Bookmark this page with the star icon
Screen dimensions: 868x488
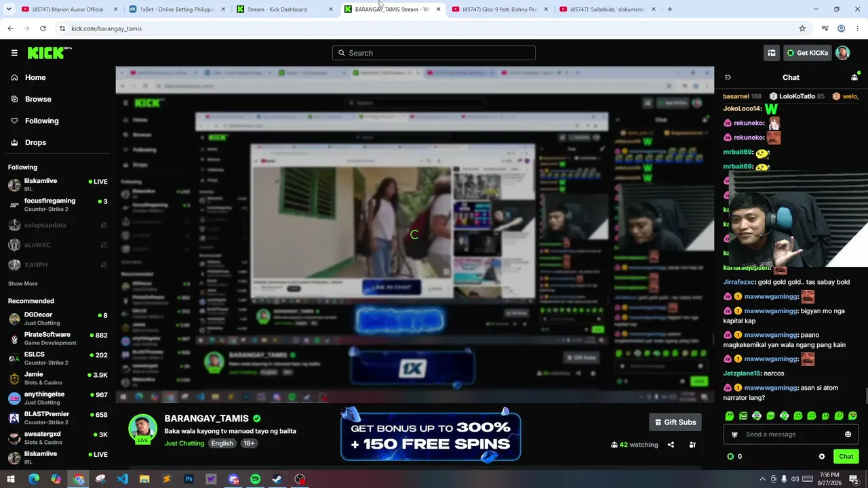[802, 28]
